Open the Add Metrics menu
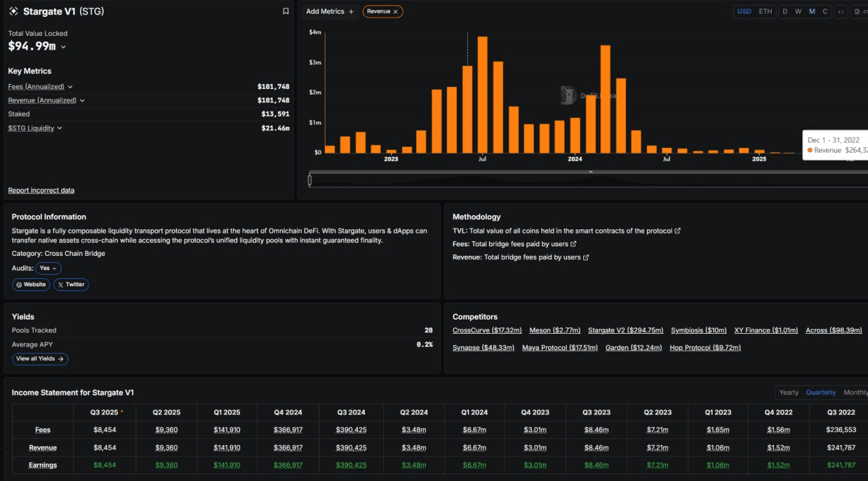The height and width of the screenshot is (481, 868). [330, 12]
